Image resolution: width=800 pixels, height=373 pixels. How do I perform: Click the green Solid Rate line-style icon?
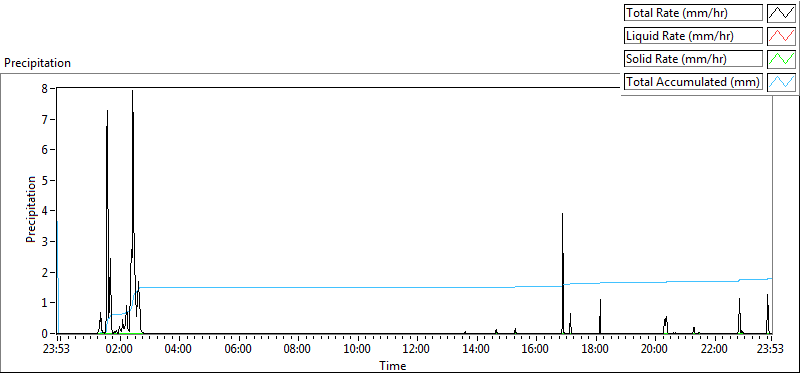[x=782, y=59]
